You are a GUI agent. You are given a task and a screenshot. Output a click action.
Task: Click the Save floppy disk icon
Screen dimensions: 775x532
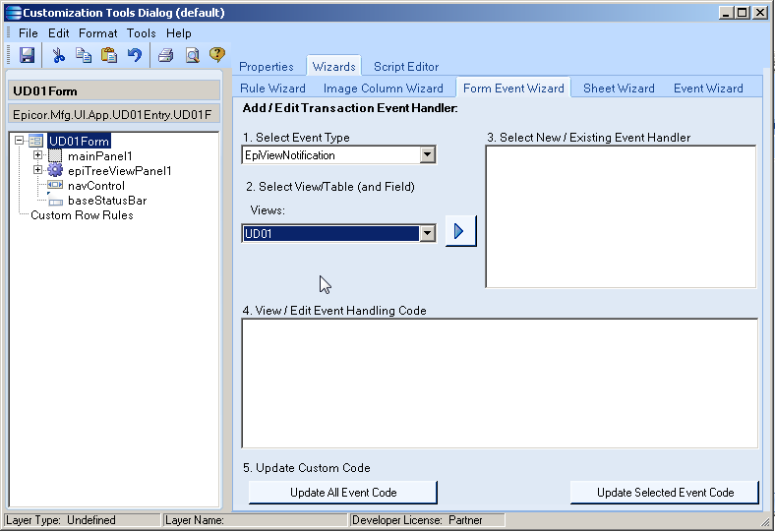27,55
